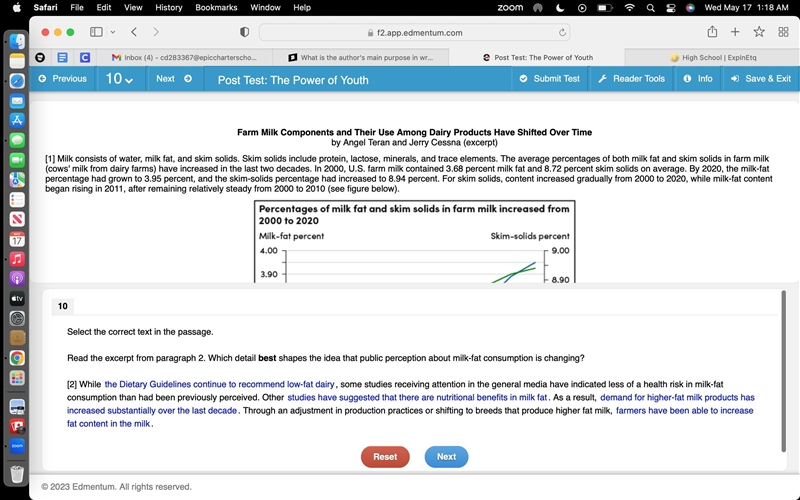The image size is (800, 500).
Task: Switch to the Gmail Inbox tab
Action: (184, 57)
